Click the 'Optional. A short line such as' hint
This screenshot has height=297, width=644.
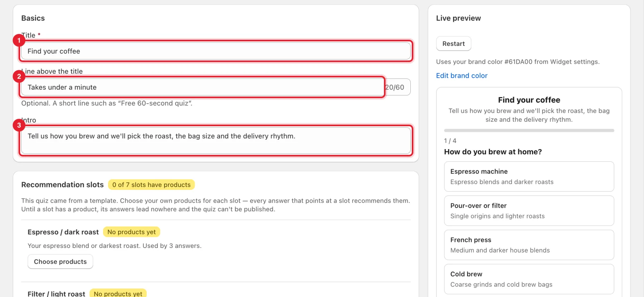coord(107,103)
